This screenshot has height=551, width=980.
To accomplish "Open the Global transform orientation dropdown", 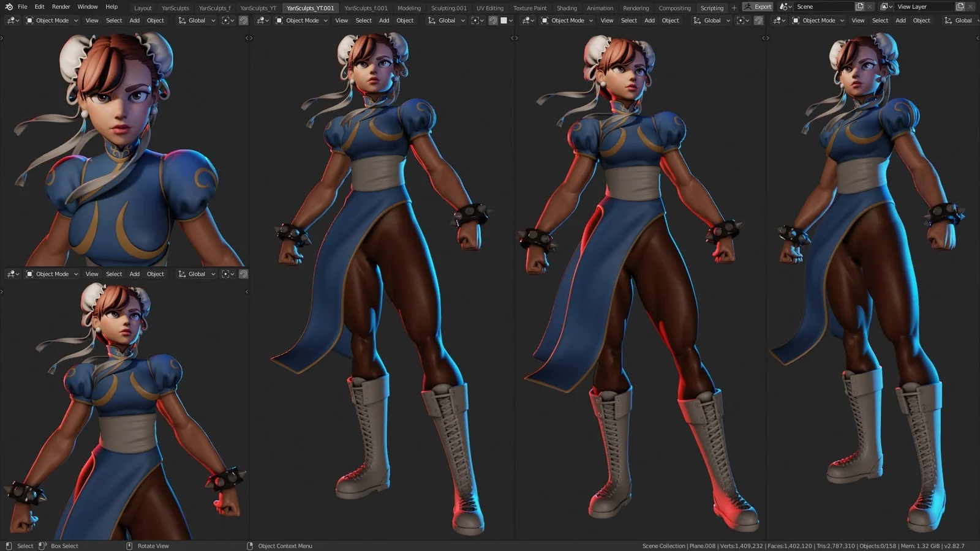I will [196, 20].
